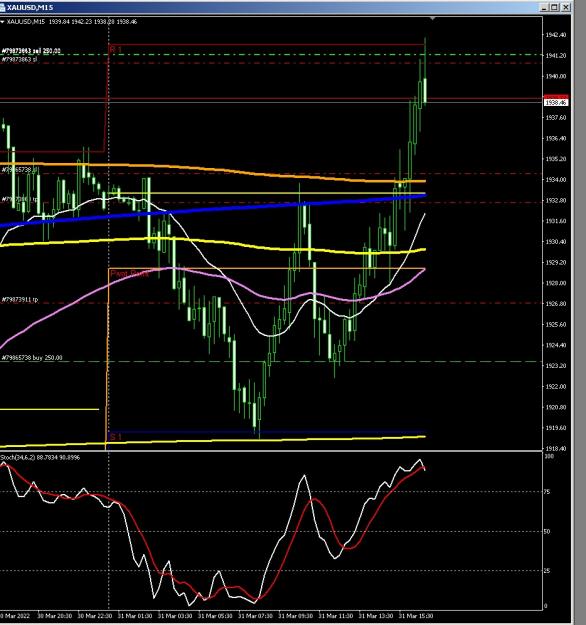Screen dimensions: 586x625
Task: Click price scale value 1918.40
Action: point(556,448)
